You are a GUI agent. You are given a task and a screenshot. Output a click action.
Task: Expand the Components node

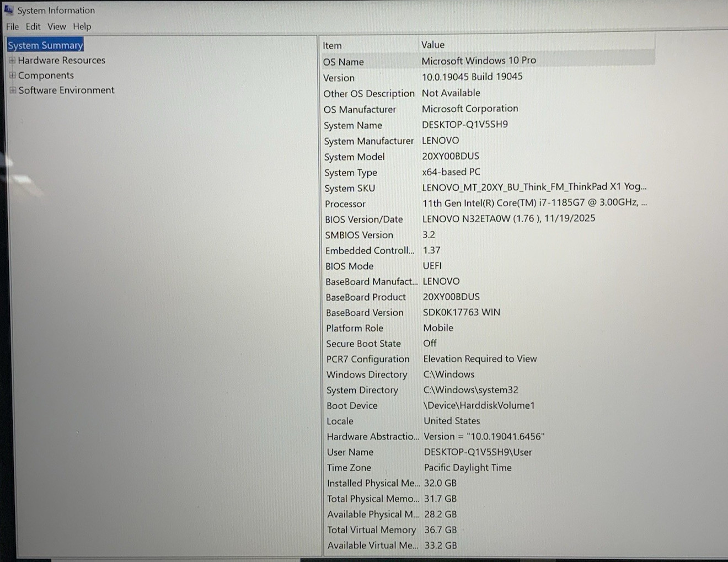(x=12, y=76)
